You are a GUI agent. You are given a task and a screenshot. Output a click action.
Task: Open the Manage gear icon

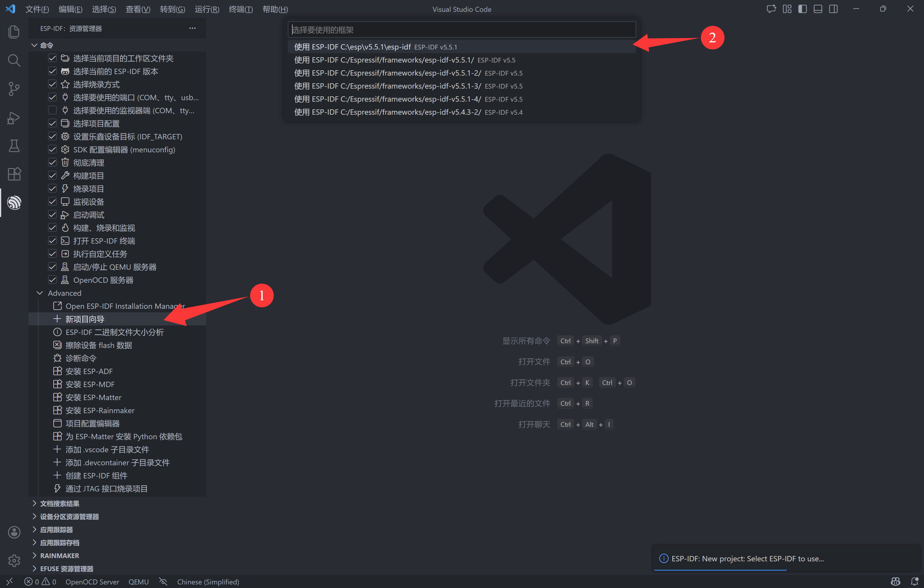click(14, 560)
